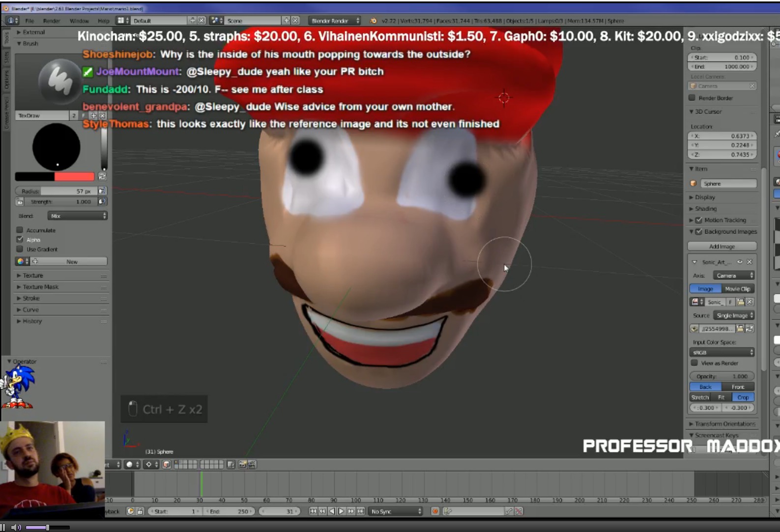
Task: Toggle the Motion Tracking checkbox
Action: click(698, 220)
